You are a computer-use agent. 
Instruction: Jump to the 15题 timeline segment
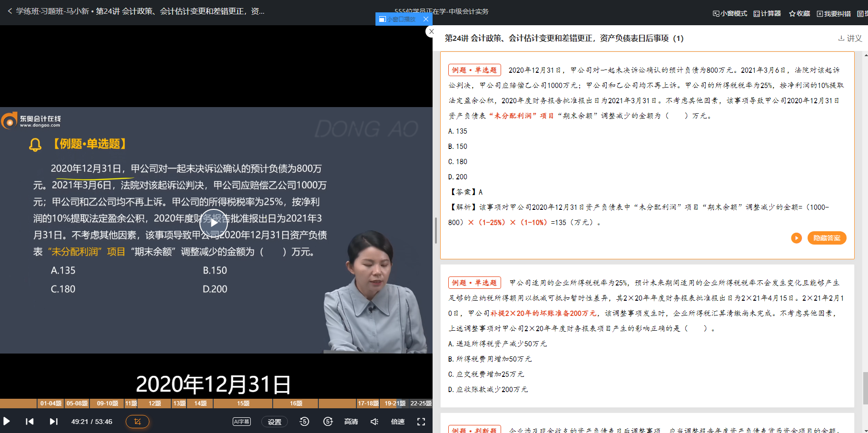click(x=243, y=403)
